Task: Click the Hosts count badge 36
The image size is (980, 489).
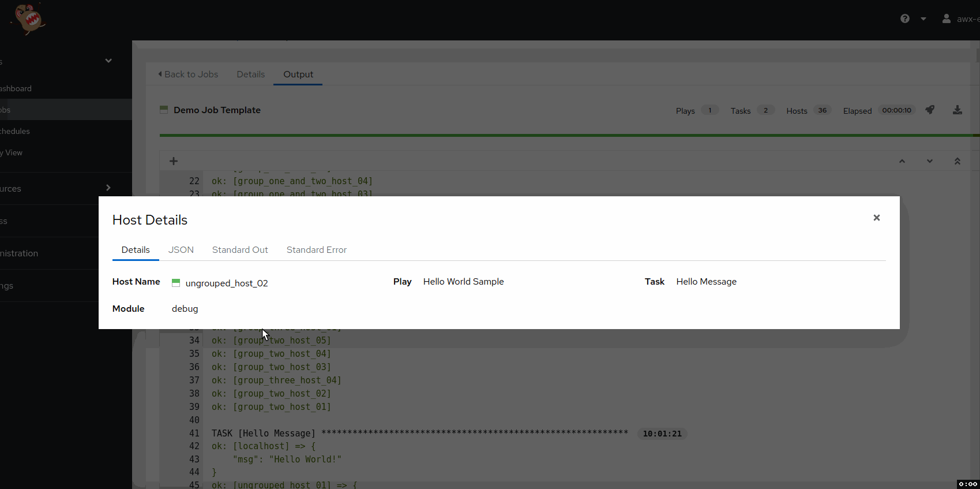Action: click(x=823, y=110)
